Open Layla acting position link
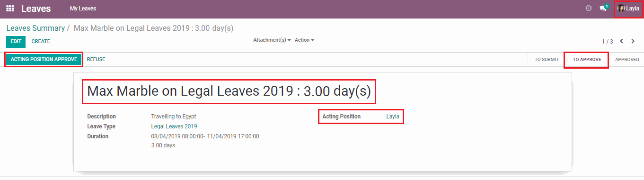 (x=393, y=117)
